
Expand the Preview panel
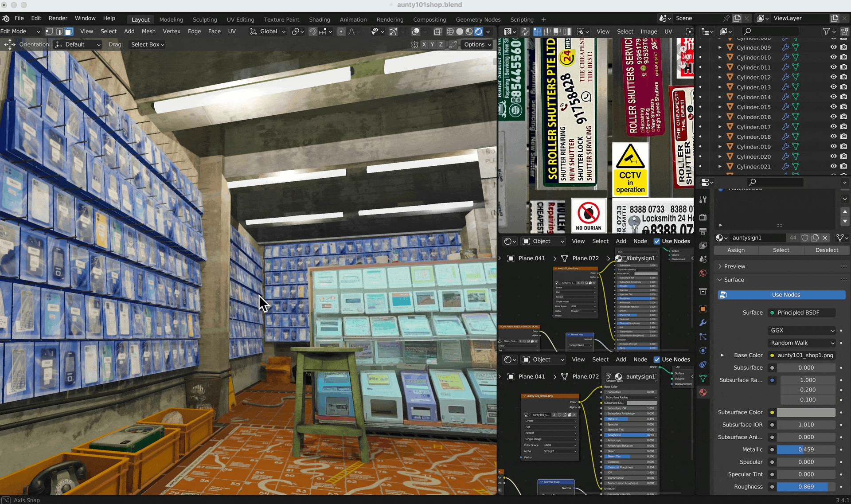pos(734,266)
